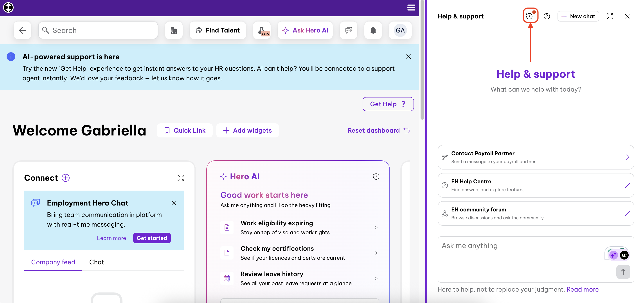Open EH community forum link
The height and width of the screenshot is (303, 644).
tap(536, 213)
